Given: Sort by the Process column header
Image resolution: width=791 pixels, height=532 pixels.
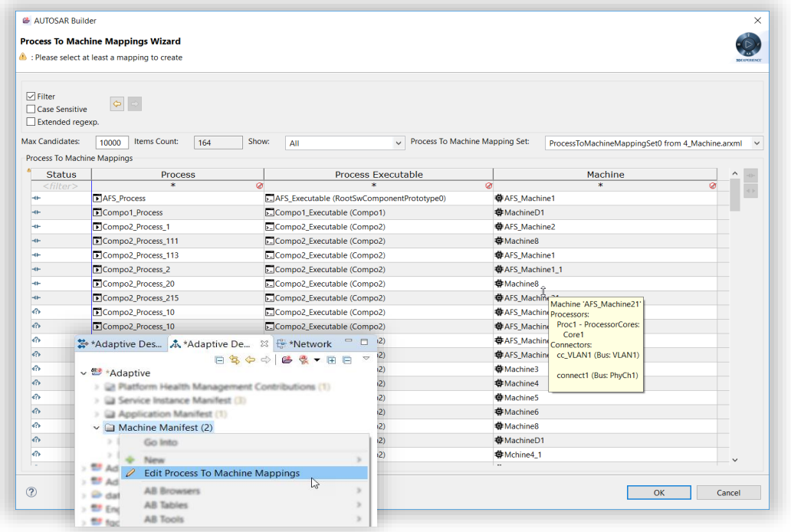Looking at the screenshot, I should pos(178,174).
